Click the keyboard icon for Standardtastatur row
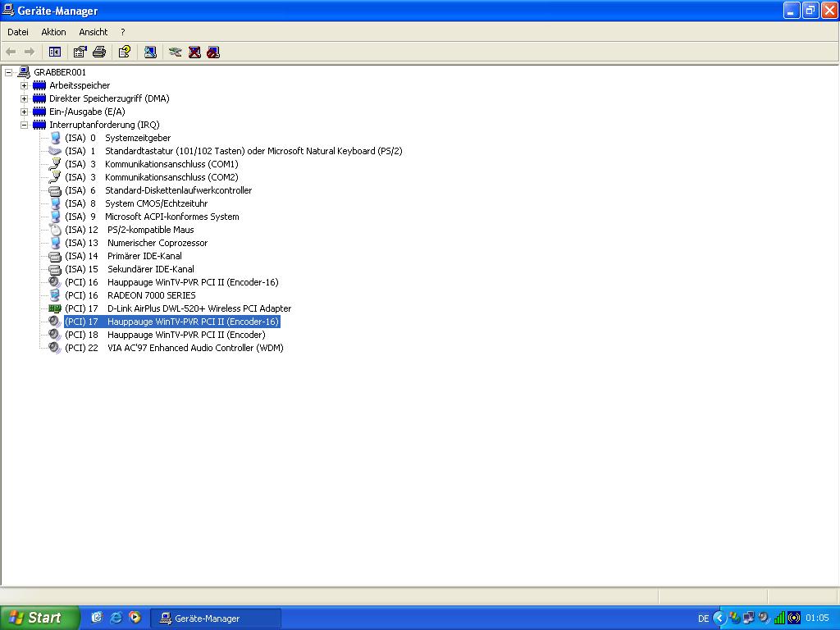840x630 pixels. tap(55, 151)
